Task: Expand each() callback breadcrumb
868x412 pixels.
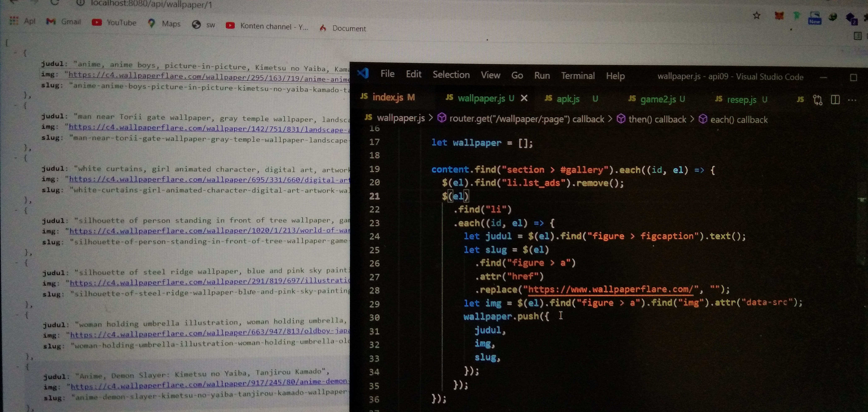Action: point(738,120)
